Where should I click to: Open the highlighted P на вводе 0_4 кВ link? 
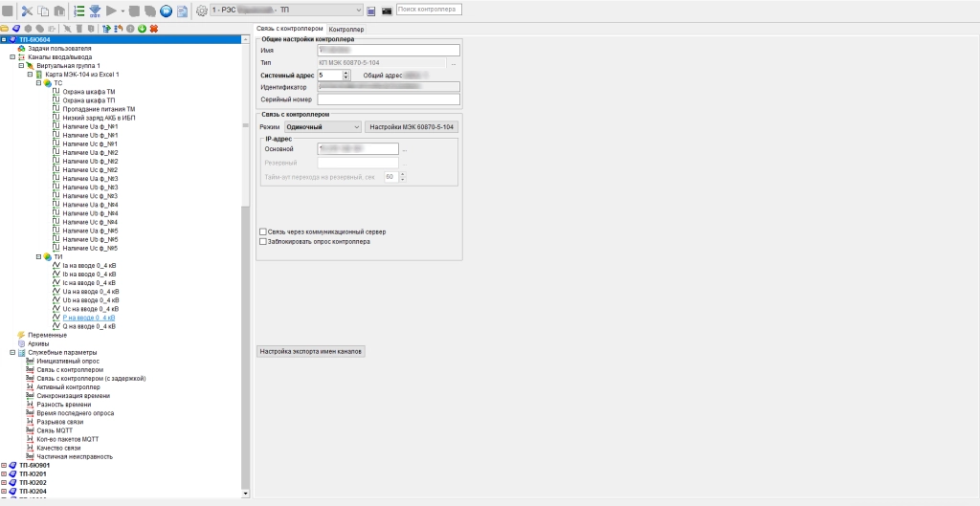pos(89,318)
